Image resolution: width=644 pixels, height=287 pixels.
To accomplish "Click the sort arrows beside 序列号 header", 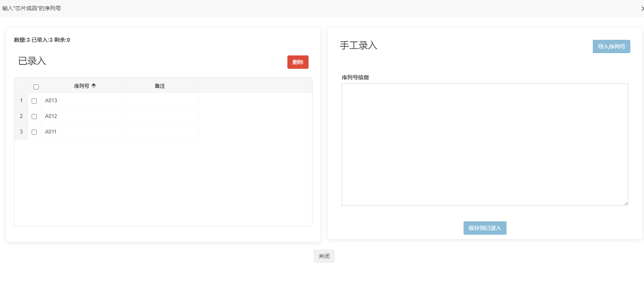I will (x=94, y=86).
